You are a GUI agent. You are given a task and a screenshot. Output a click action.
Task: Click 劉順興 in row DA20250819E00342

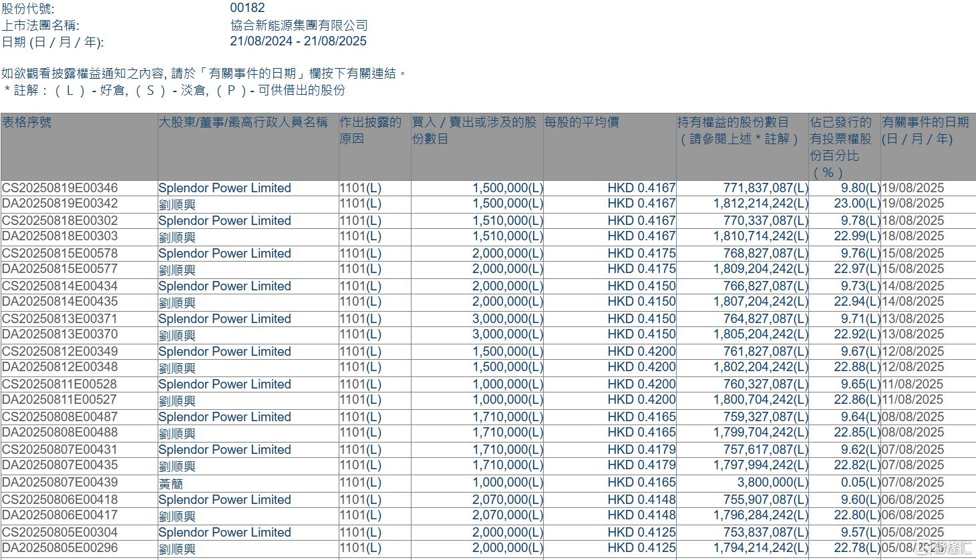(177, 204)
